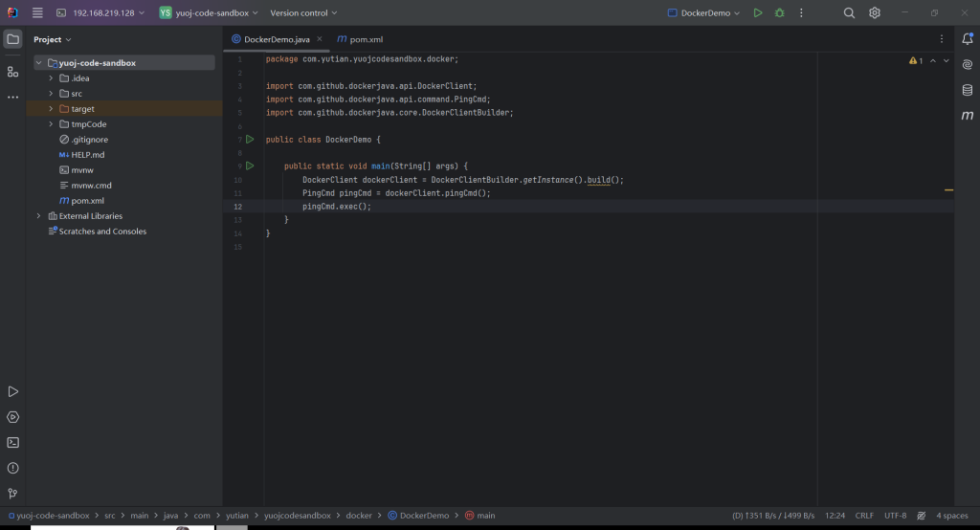Open the Terminal tool window
This screenshot has height=530, width=980.
12,442
